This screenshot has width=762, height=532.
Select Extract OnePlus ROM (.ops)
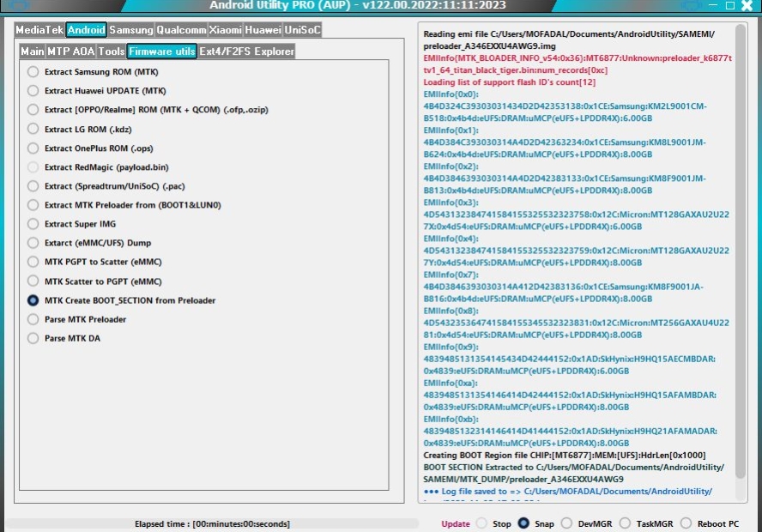(33, 148)
